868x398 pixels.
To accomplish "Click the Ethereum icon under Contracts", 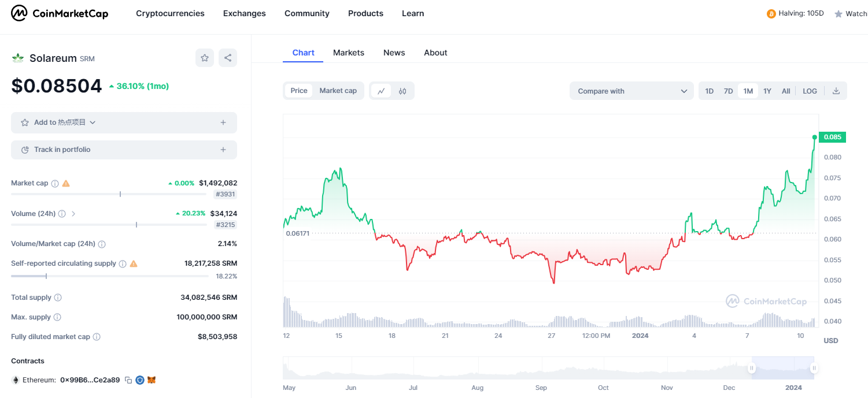I will tap(16, 380).
